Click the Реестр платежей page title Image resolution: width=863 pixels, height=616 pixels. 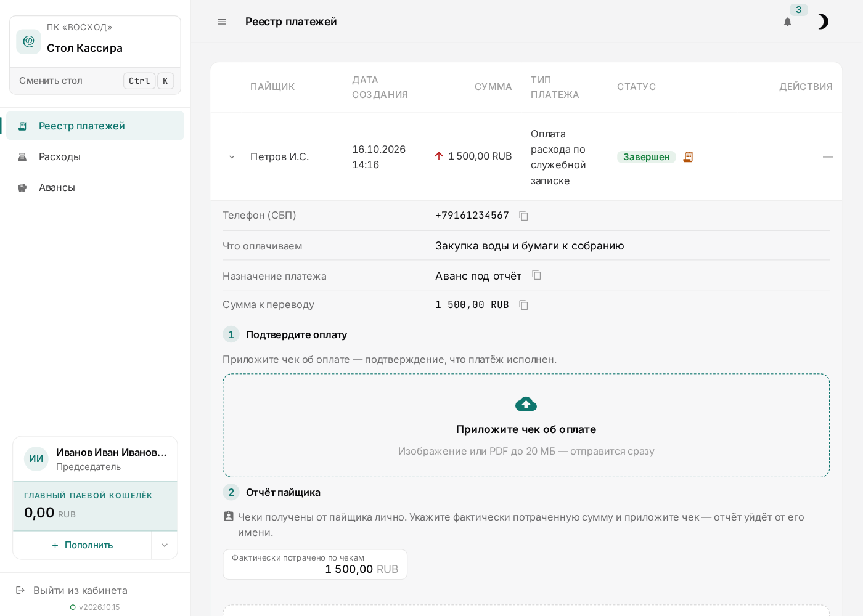[x=291, y=22]
